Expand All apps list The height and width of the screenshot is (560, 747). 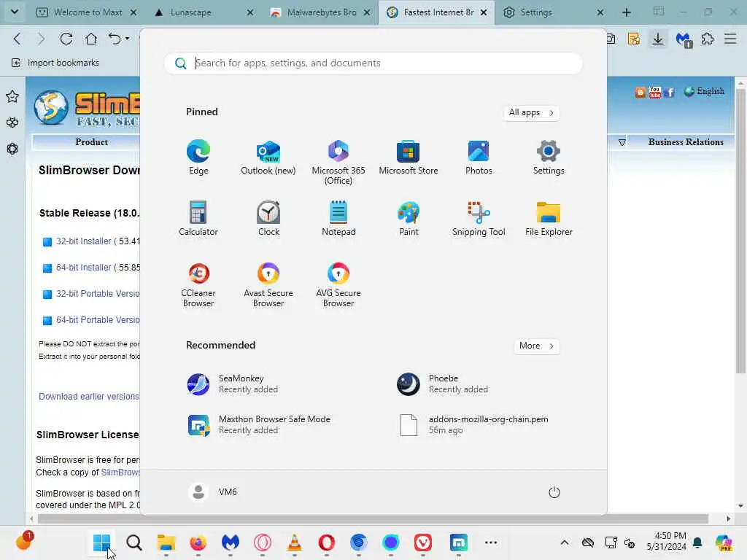531,113
